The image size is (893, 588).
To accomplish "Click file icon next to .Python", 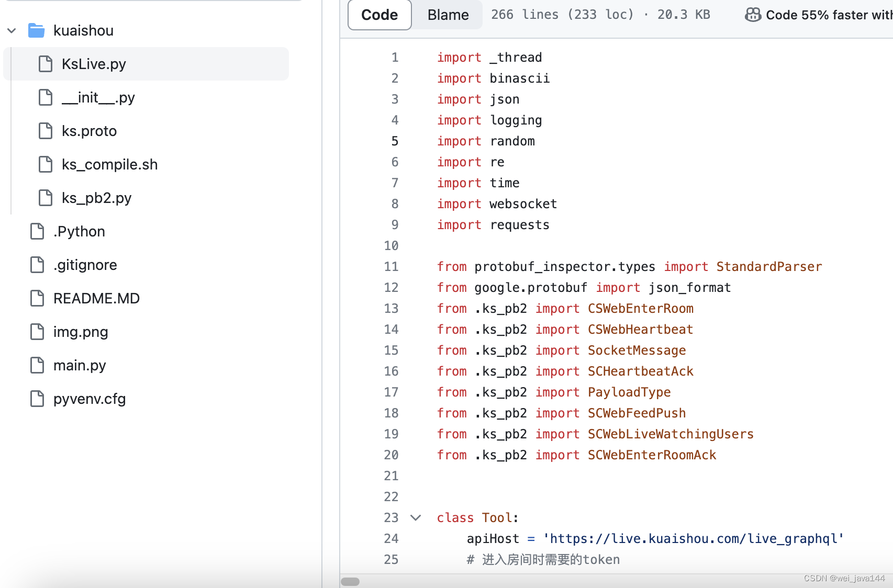I will coord(37,231).
